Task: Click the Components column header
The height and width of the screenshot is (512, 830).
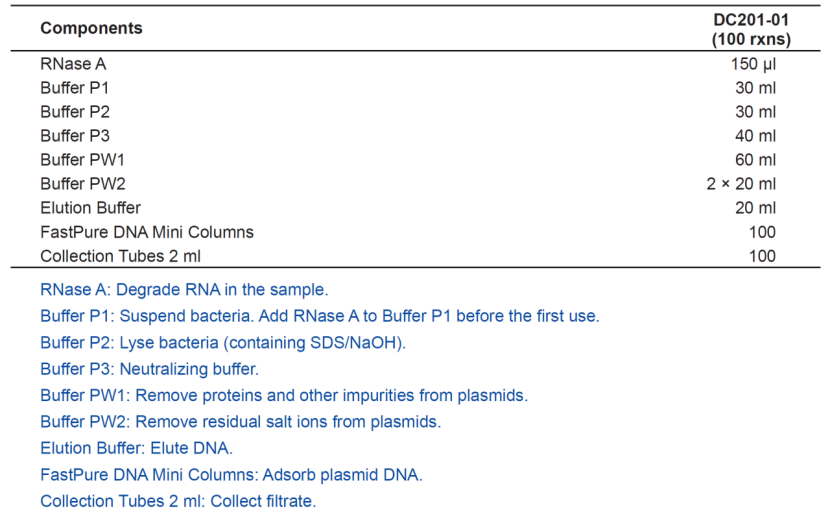Action: (91, 28)
